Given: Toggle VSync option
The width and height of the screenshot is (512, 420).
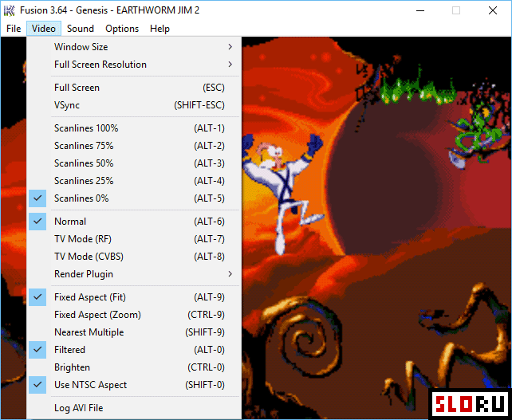Looking at the screenshot, I should click(134, 105).
